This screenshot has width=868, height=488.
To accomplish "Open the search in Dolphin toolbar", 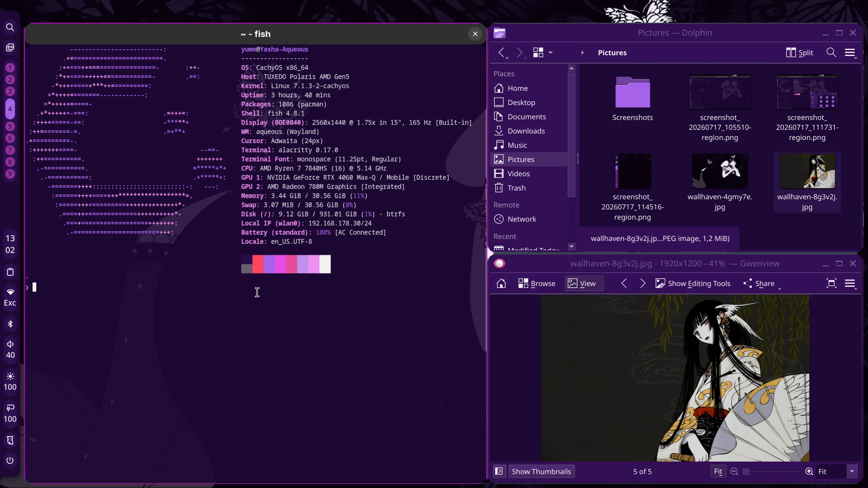I will [831, 53].
